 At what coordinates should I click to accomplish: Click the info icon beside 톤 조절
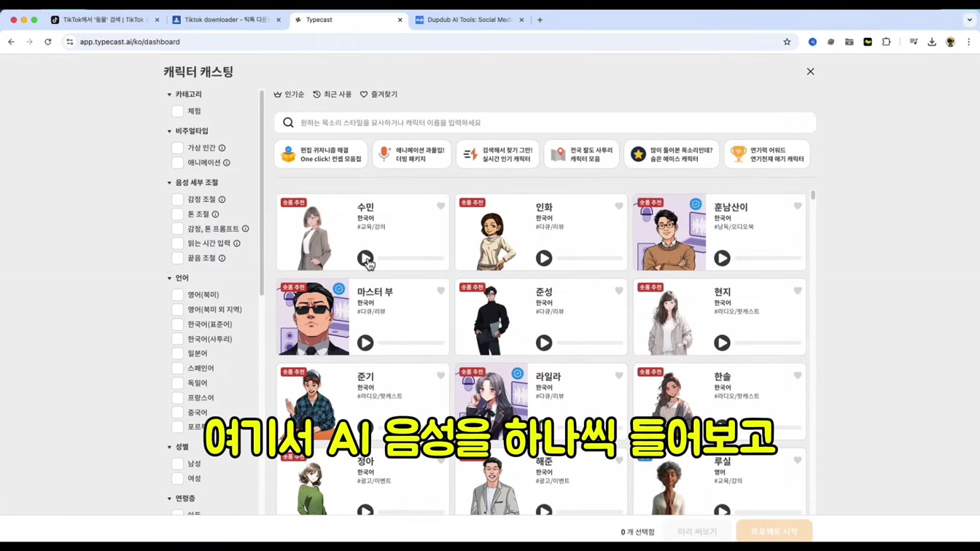[215, 214]
